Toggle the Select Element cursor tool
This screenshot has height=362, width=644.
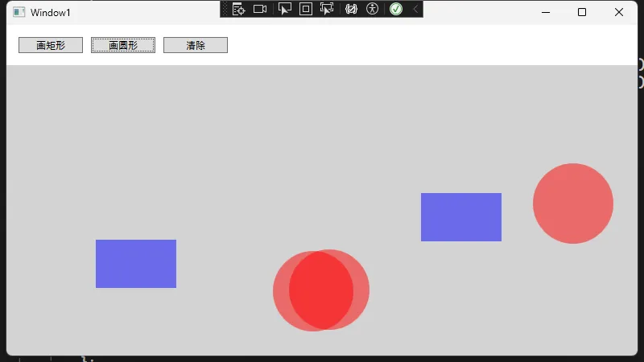(x=284, y=9)
